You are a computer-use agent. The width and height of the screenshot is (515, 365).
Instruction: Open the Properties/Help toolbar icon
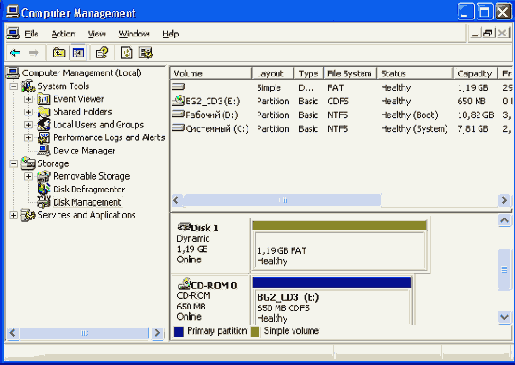click(x=102, y=53)
